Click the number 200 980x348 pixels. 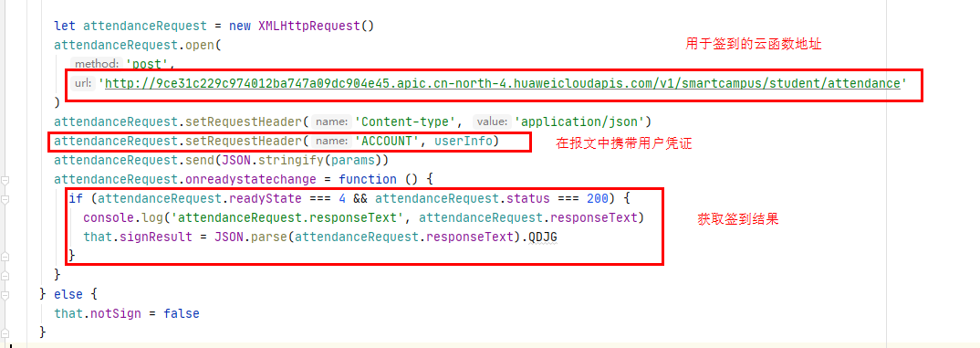tap(598, 198)
